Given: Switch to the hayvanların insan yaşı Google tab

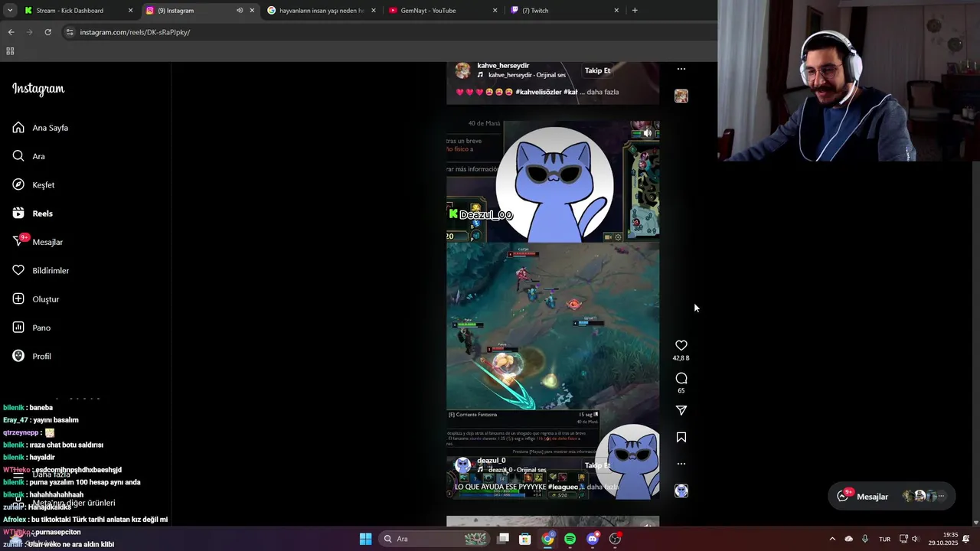Looking at the screenshot, I should pos(322,11).
